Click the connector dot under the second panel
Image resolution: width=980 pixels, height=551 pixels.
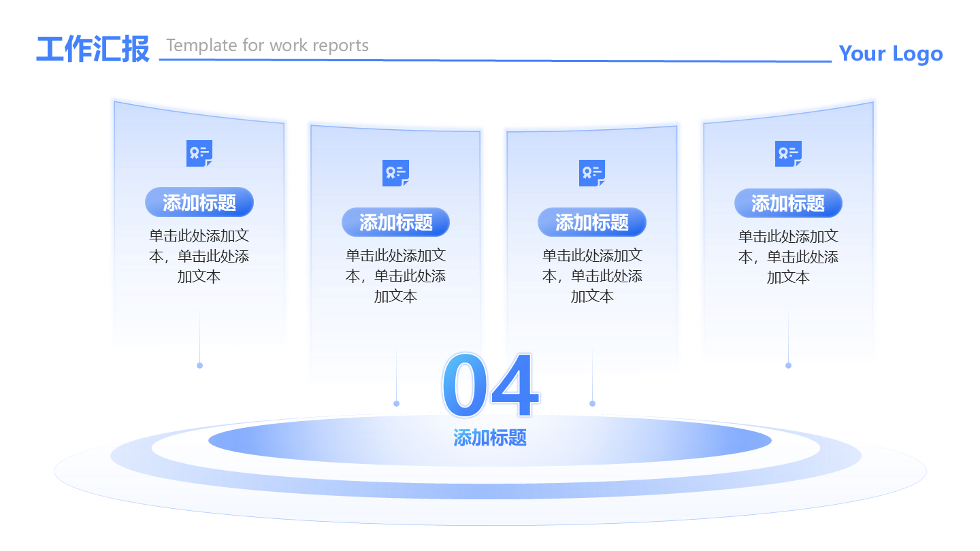tap(396, 403)
